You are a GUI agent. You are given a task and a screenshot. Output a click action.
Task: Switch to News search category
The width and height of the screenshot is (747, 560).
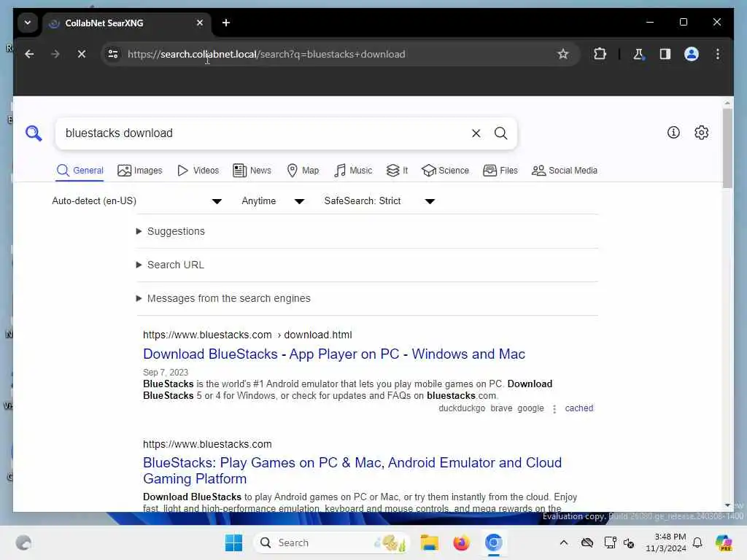[252, 171]
